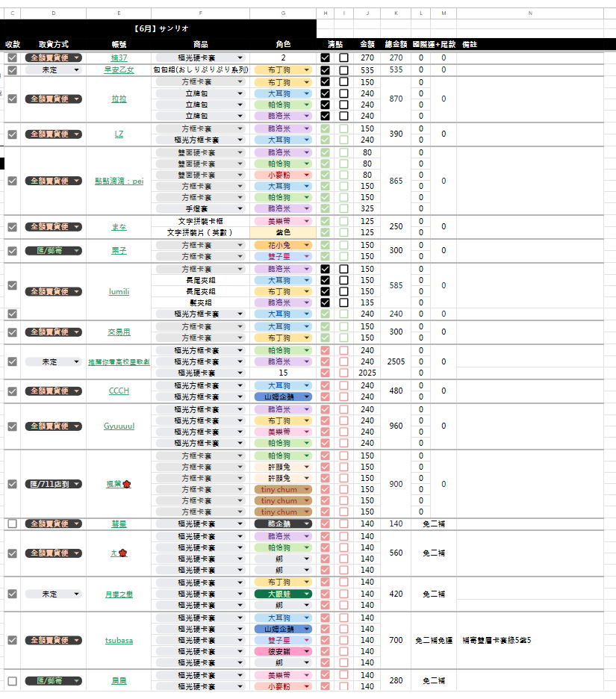Tick the empty 收款 checkbox for 彗星
The height and width of the screenshot is (699, 616).
pos(13,524)
